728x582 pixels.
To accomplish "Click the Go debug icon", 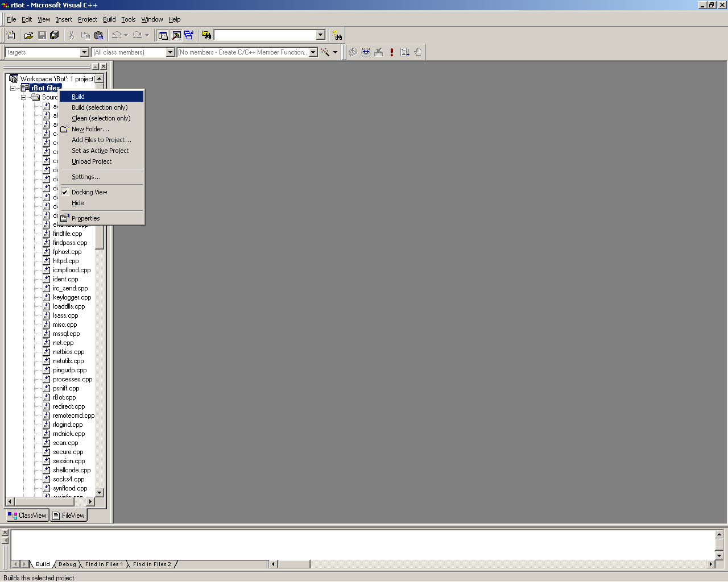I will coord(404,52).
